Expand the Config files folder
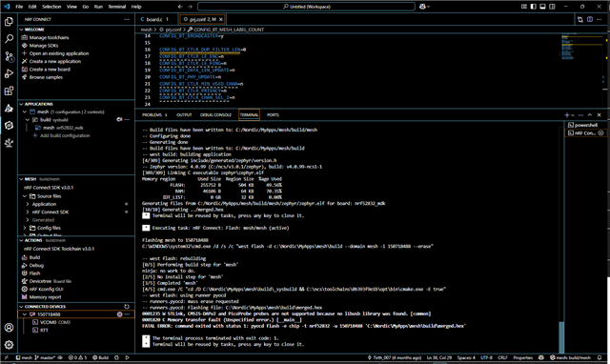Viewport: 610px width, 364px height. 25,228
